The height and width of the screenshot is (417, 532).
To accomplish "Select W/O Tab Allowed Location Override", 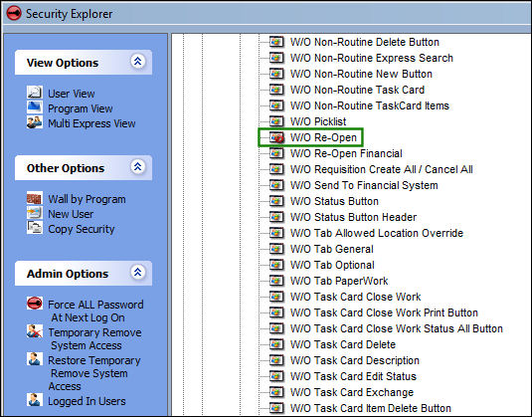I will tap(377, 233).
